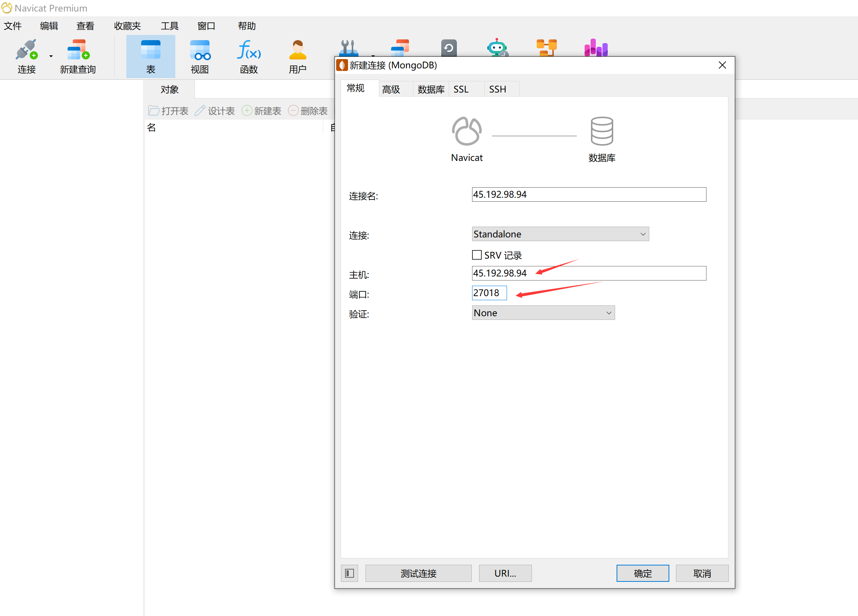This screenshot has height=616, width=858.
Task: Confirm with the 确定 button
Action: [643, 573]
